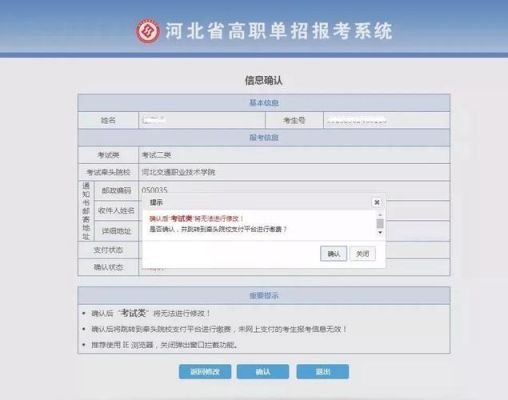Click the 详细地址 label cell
This screenshot has width=508, height=400.
pyautogui.click(x=116, y=231)
